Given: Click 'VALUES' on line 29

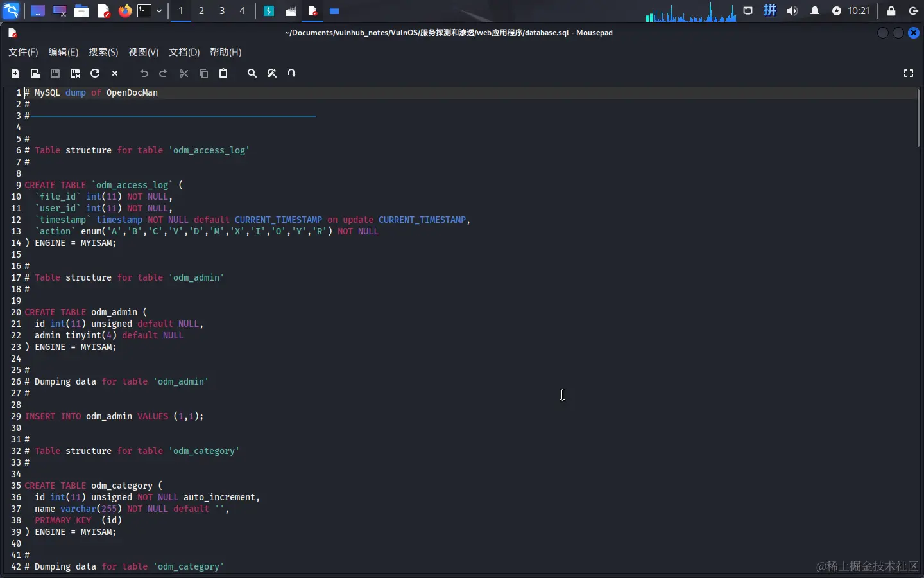Looking at the screenshot, I should click(x=153, y=416).
